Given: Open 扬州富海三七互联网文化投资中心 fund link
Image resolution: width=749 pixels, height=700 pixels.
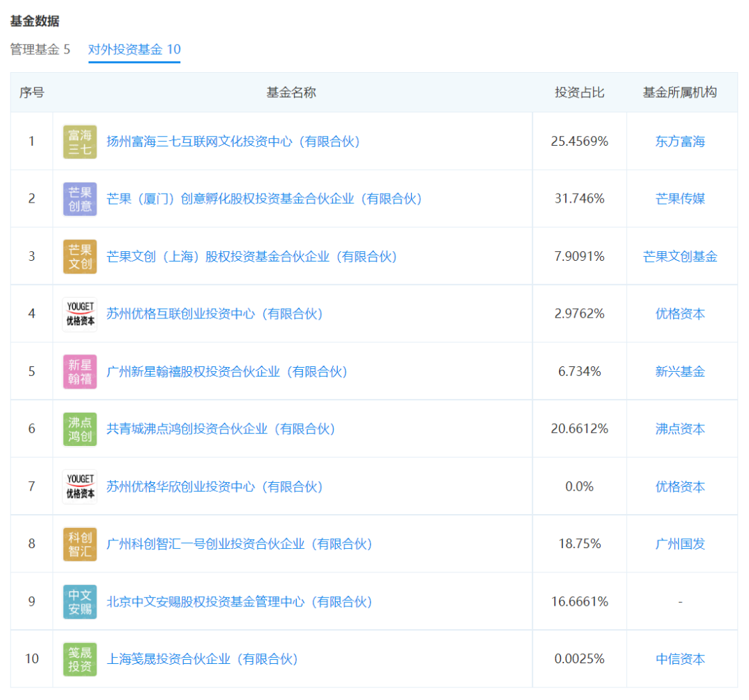Looking at the screenshot, I should coord(233,142).
